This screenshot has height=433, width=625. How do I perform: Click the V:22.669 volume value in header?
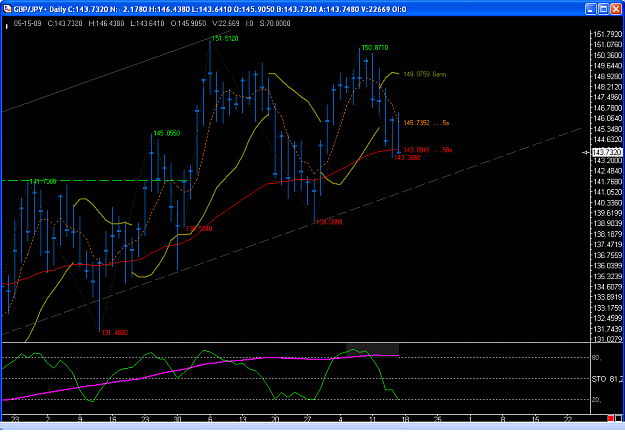click(x=226, y=24)
